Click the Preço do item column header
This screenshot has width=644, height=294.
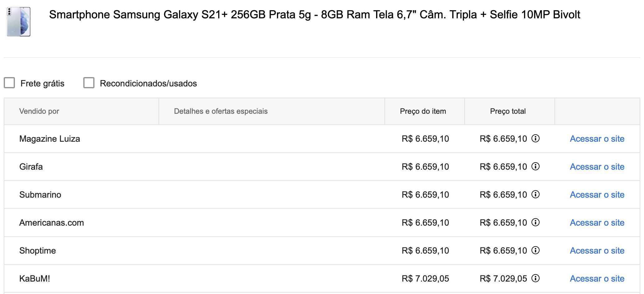pyautogui.click(x=423, y=111)
